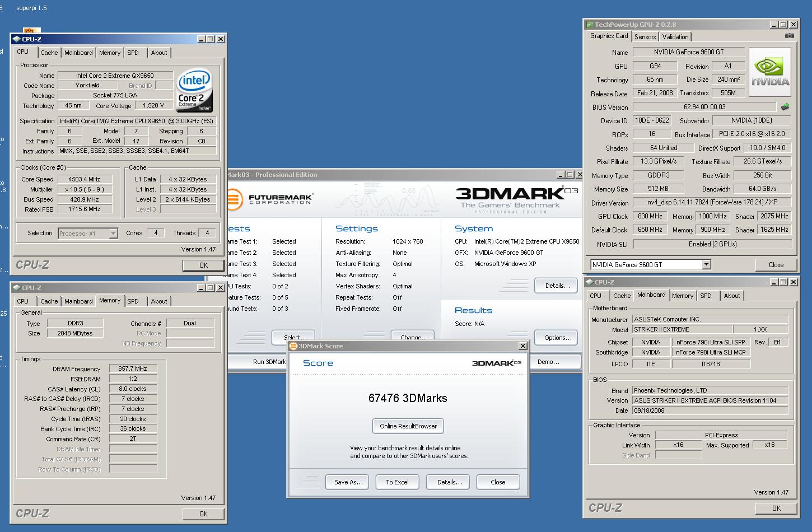Click the NVIDIA logo in GPU-Z
Screen dimensions: 812x532
pos(771,73)
